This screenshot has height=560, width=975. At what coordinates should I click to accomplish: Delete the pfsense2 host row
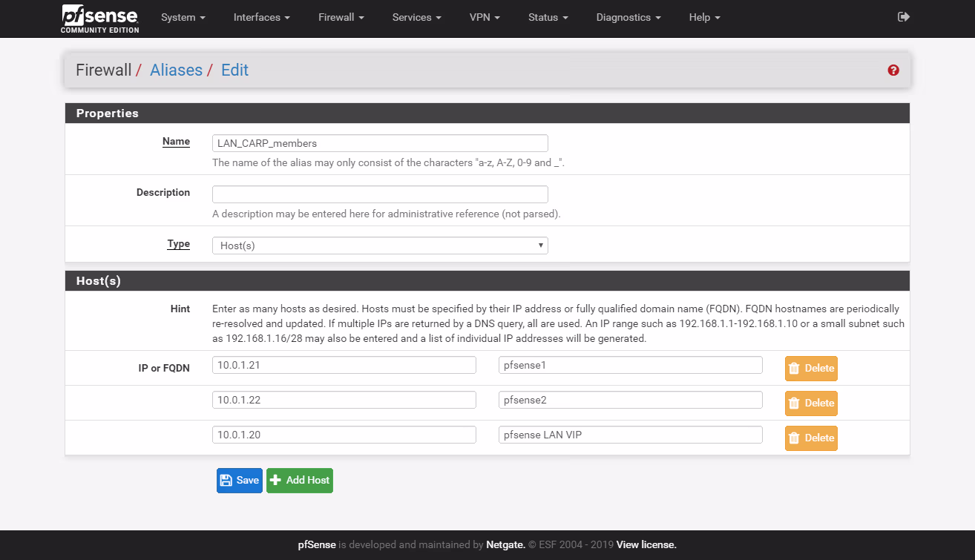point(811,403)
